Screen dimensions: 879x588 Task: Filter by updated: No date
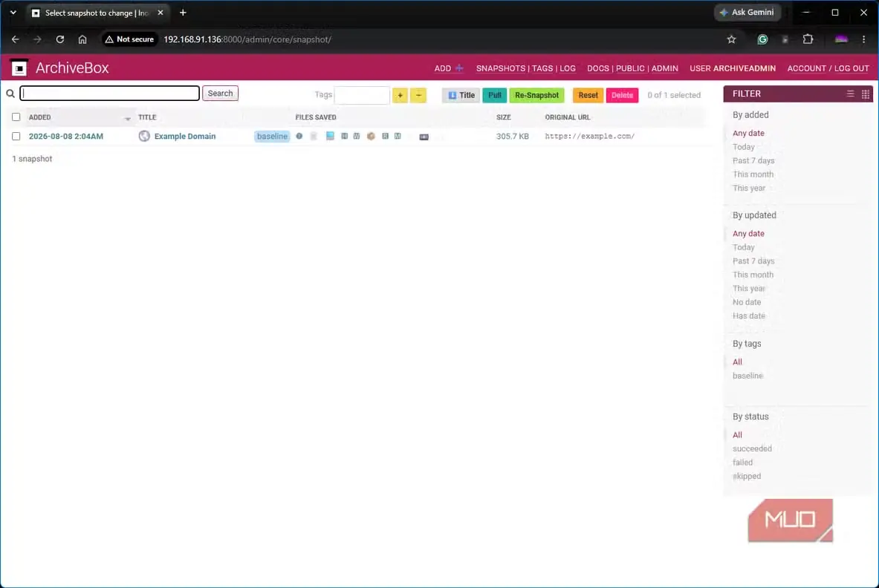coord(747,302)
